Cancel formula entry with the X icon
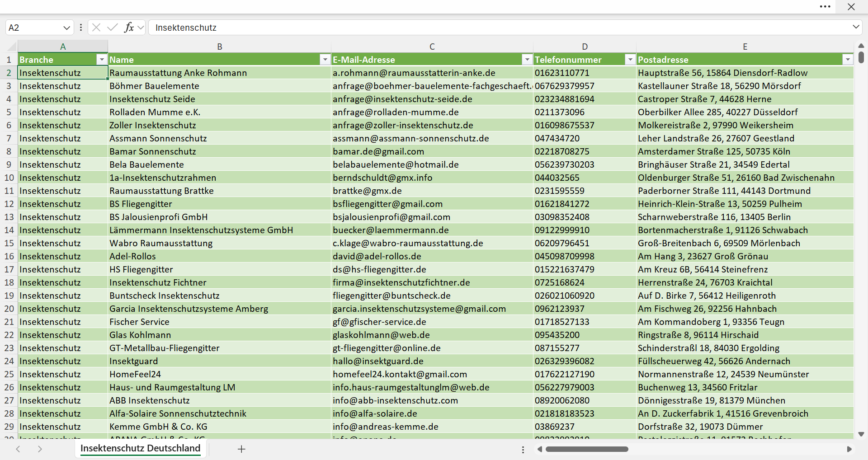This screenshot has width=868, height=460. (x=96, y=27)
